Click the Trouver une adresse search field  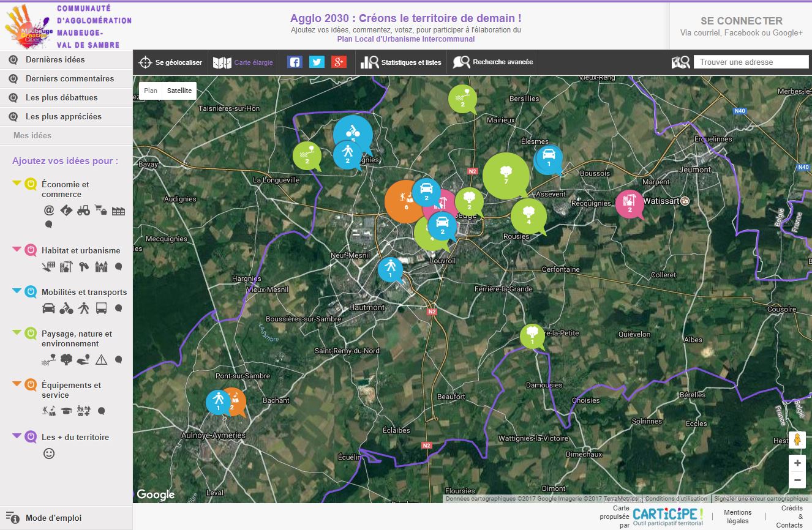click(x=751, y=62)
